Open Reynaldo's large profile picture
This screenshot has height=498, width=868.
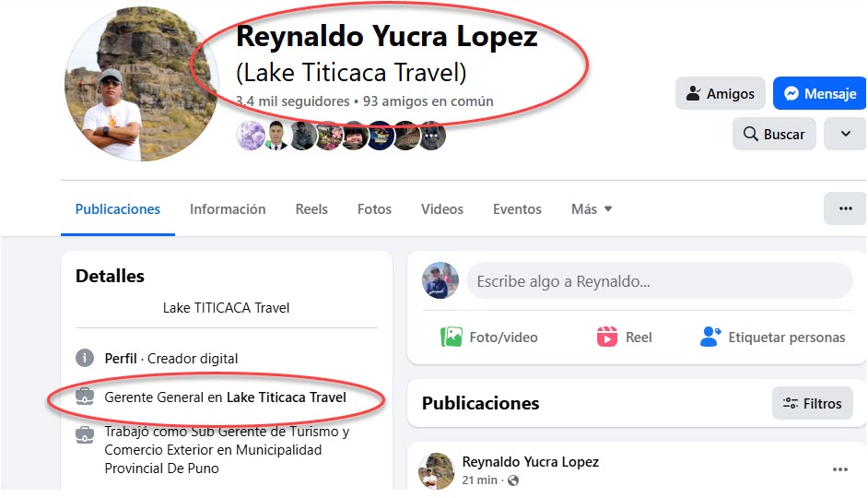tap(142, 84)
